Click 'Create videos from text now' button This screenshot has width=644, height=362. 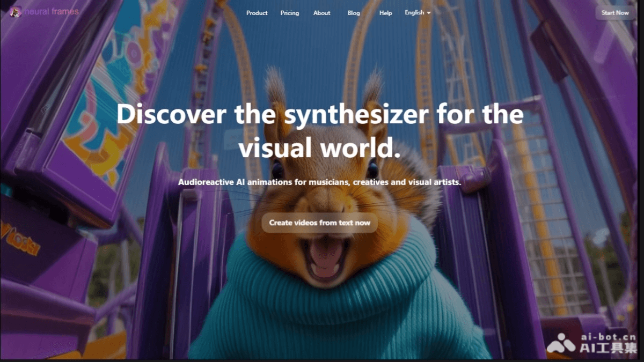320,223
